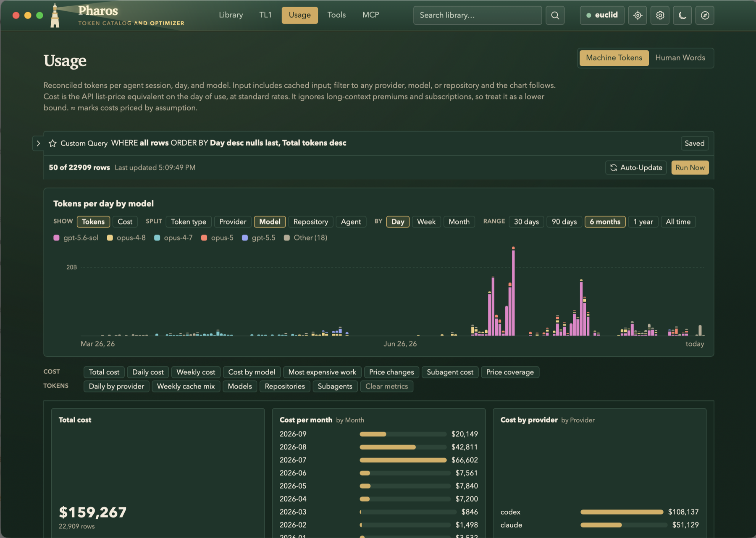756x538 pixels.
Task: Toggle dark mode moon icon
Action: pyautogui.click(x=682, y=15)
